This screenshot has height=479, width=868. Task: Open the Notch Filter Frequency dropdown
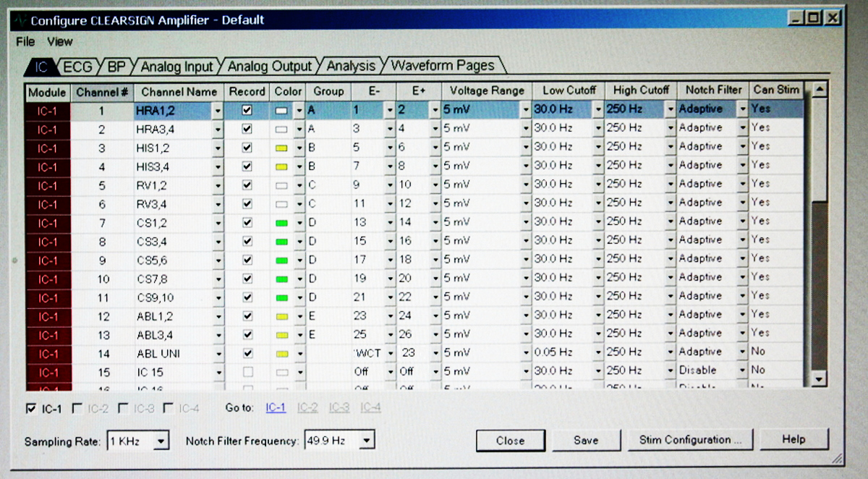367,439
